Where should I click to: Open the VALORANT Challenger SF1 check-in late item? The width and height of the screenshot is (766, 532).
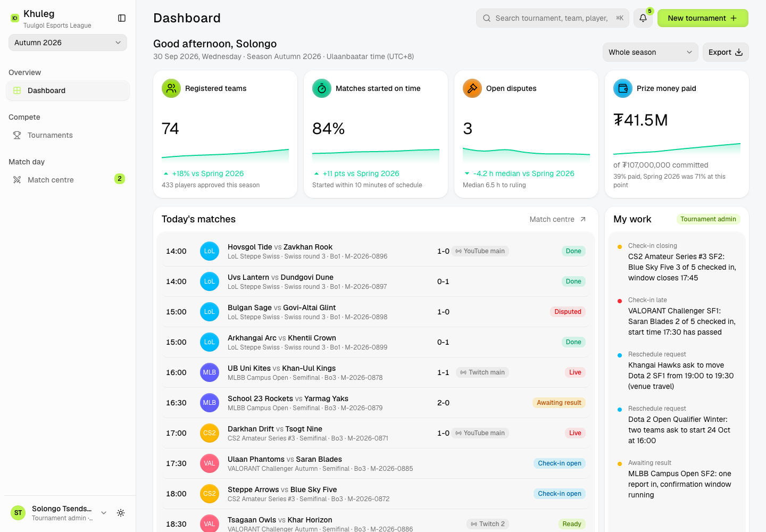[677, 316]
